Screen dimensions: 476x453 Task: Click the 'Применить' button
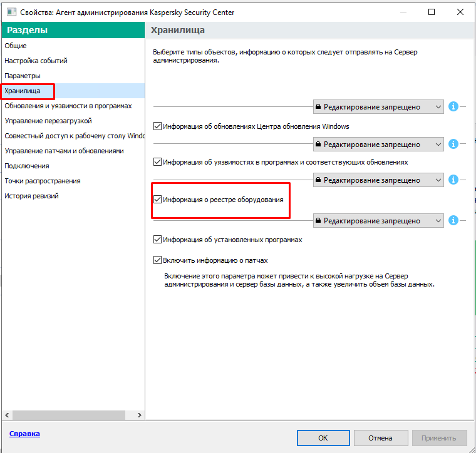(x=439, y=438)
